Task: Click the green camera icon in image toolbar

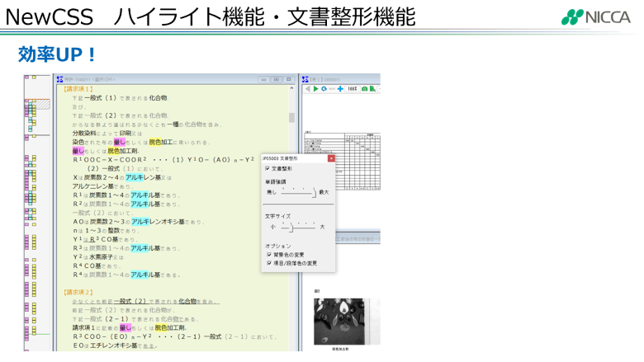Action: pyautogui.click(x=364, y=88)
